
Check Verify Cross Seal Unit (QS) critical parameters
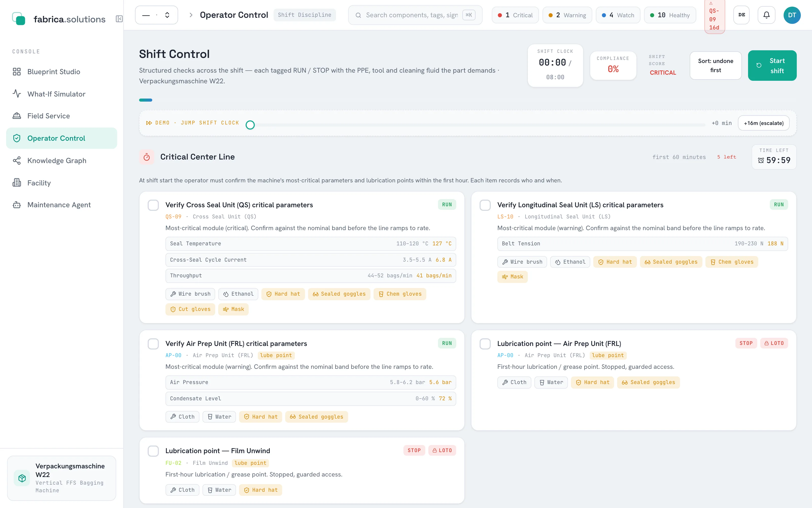pyautogui.click(x=153, y=205)
